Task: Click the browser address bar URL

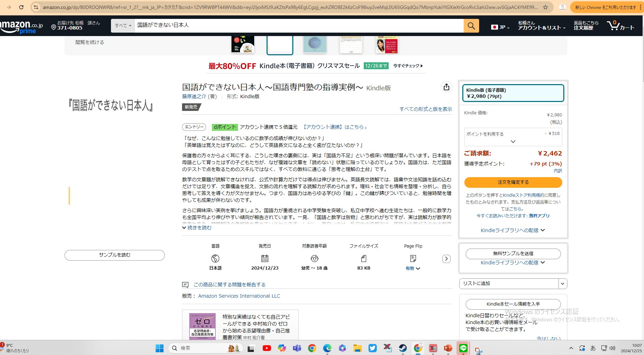Action: pyautogui.click(x=290, y=7)
